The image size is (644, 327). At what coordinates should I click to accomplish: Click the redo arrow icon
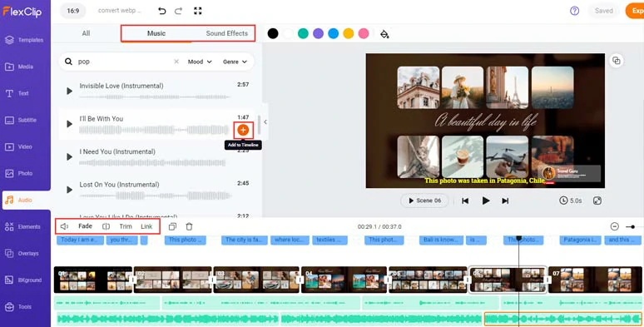click(178, 11)
